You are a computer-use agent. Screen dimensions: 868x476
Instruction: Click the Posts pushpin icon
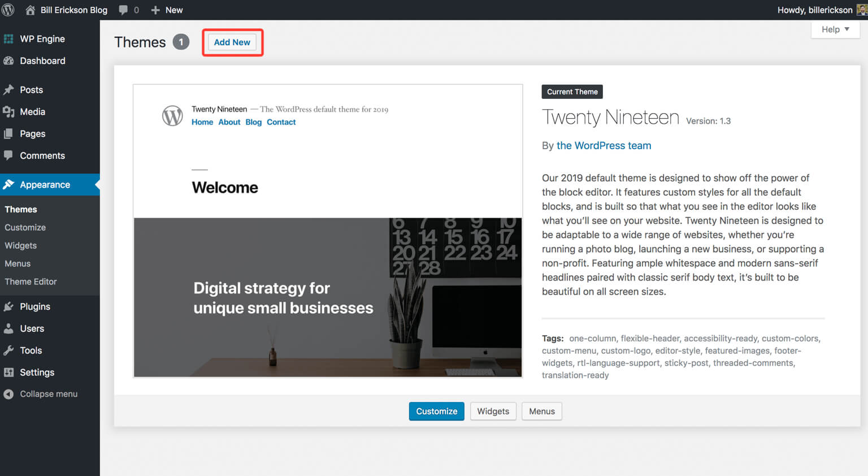(8, 90)
